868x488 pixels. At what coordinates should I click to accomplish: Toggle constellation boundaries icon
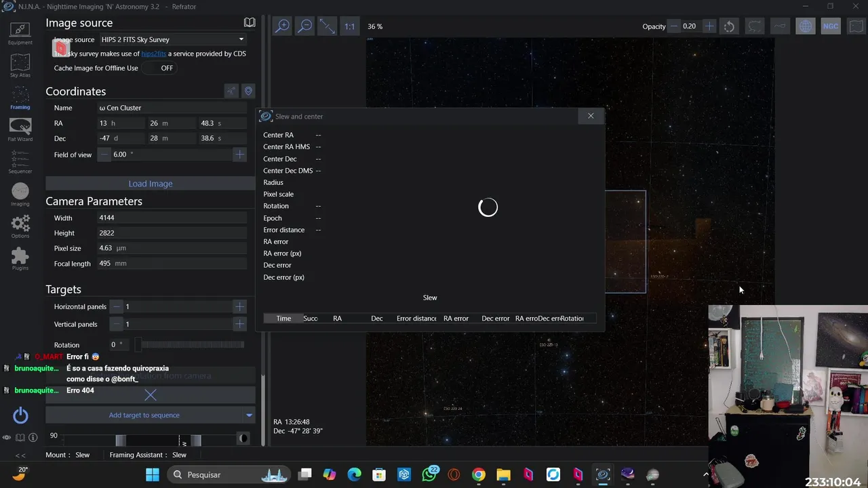pyautogui.click(x=755, y=26)
